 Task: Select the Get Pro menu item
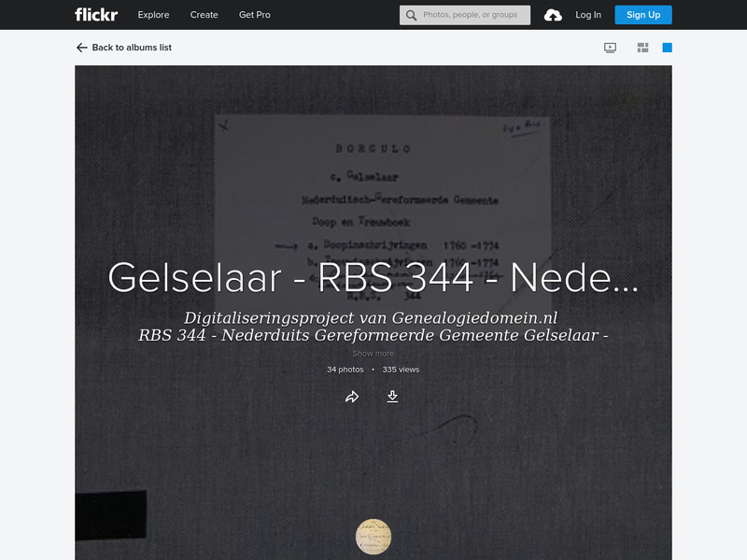[x=254, y=15]
